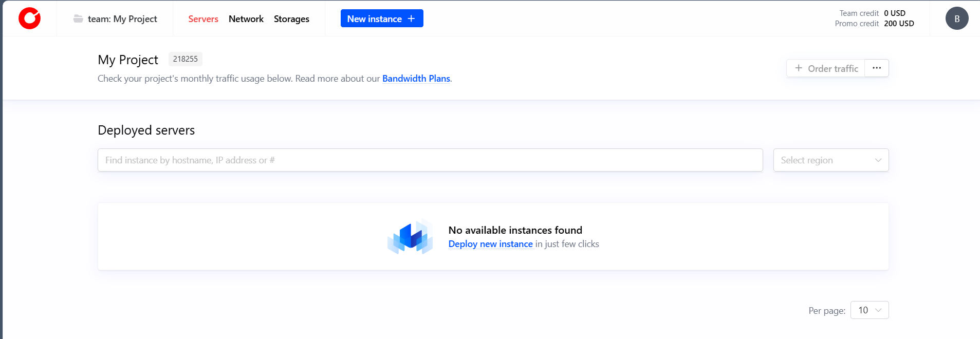Viewport: 980px width, 339px height.
Task: Click the blue cubes illustration
Action: pyautogui.click(x=410, y=237)
